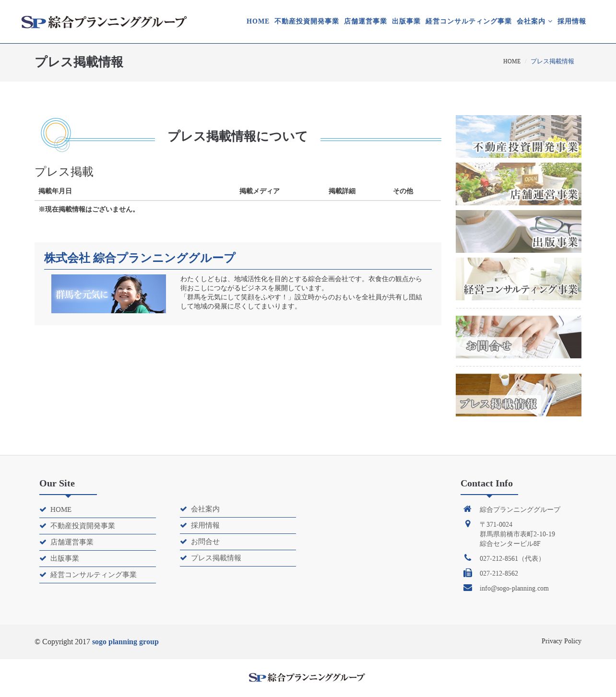Open the 経営コンサルティング事業 sidebar banner
Screen dimensions: 616x697
point(519,279)
